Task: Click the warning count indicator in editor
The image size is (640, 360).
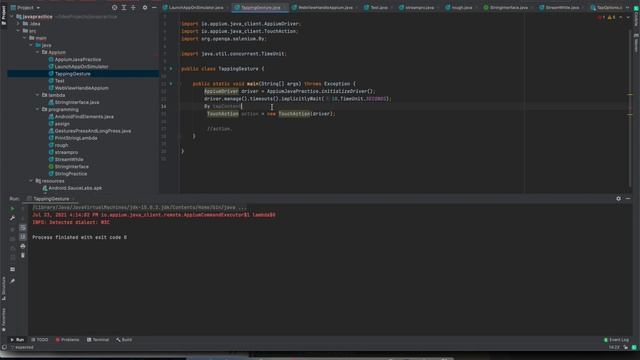Action: pos(611,18)
